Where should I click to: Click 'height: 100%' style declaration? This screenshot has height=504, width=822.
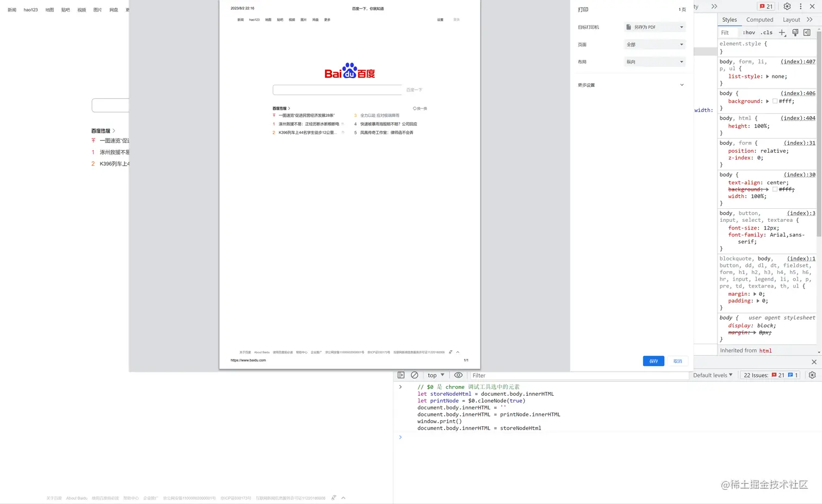click(x=749, y=126)
